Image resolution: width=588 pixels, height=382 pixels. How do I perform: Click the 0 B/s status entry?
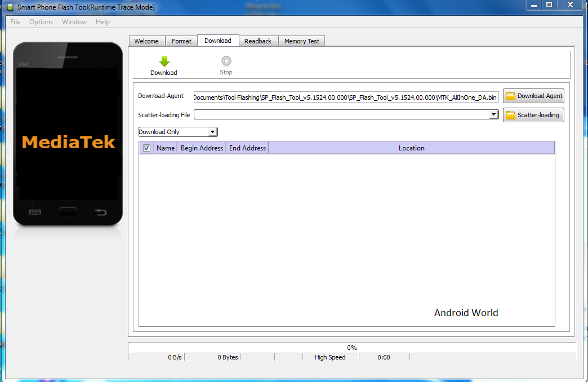tap(157, 357)
